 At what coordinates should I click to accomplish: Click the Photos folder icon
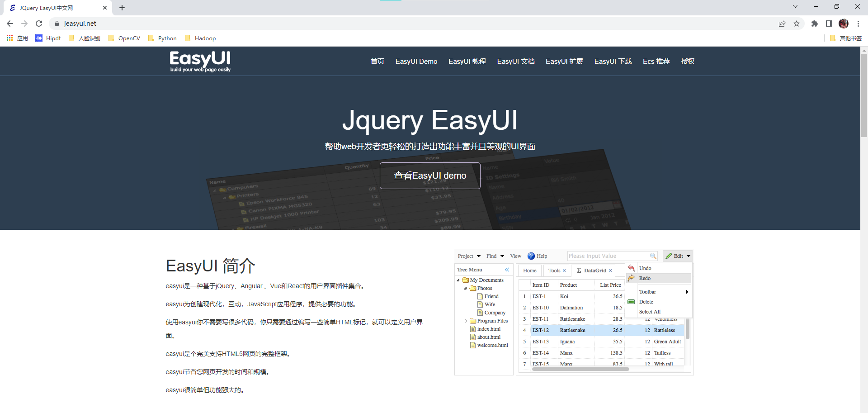[x=473, y=288]
